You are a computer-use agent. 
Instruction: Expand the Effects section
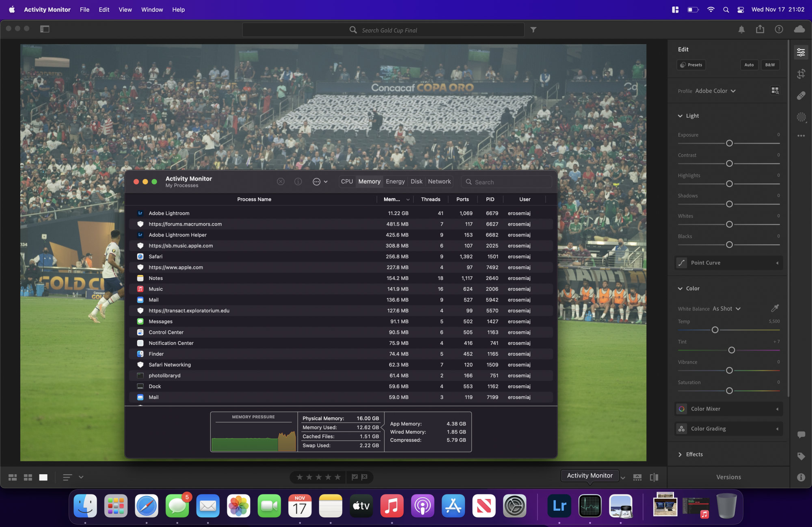click(690, 454)
